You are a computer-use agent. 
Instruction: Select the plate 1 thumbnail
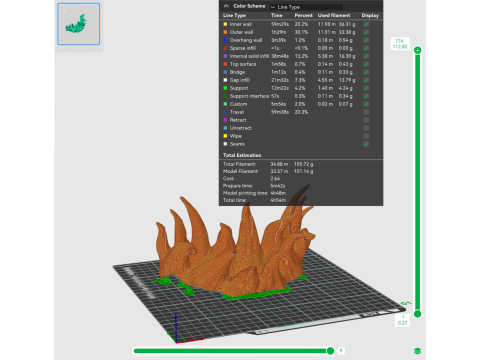pyautogui.click(x=79, y=24)
